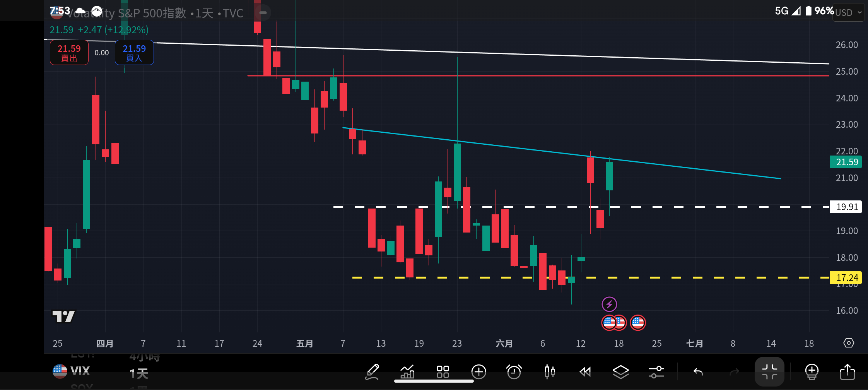Tap the circled plus add-symbol icon
868x390 pixels.
tap(478, 372)
